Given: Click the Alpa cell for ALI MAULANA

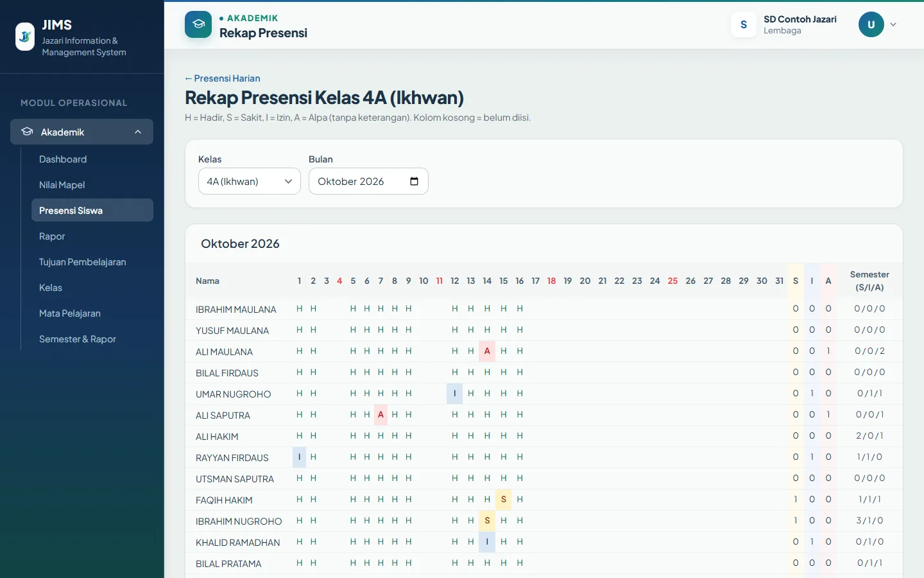Looking at the screenshot, I should (x=487, y=351).
